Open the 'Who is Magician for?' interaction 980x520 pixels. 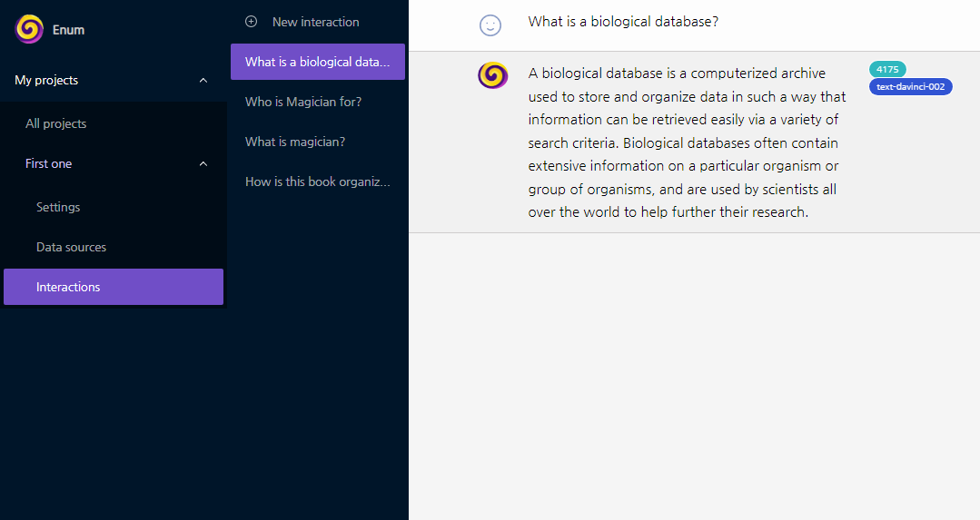(303, 103)
